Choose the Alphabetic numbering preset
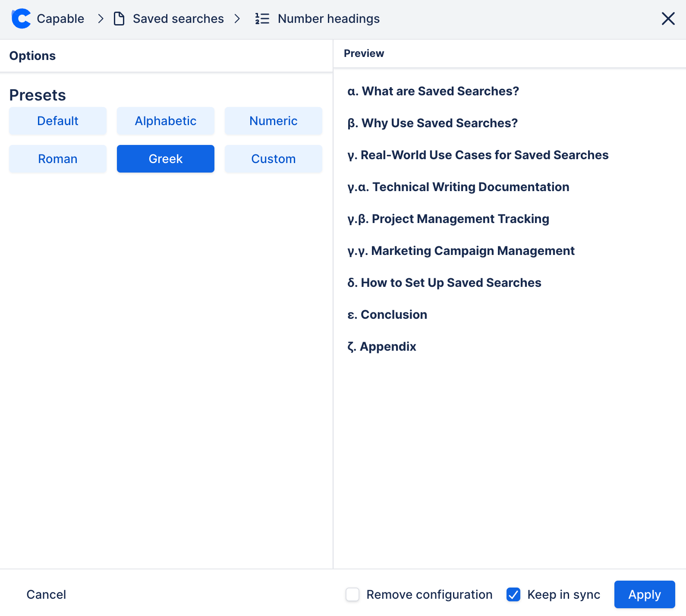Image resolution: width=686 pixels, height=616 pixels. tap(166, 121)
